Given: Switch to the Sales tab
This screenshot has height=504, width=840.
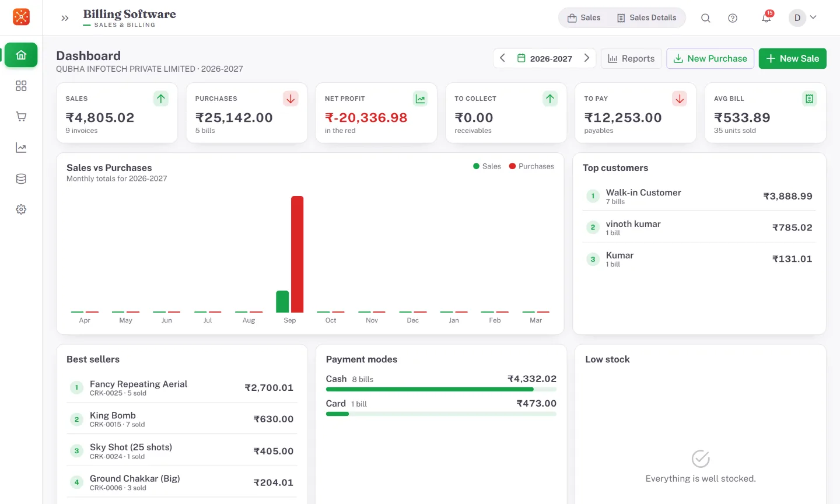Looking at the screenshot, I should (584, 17).
